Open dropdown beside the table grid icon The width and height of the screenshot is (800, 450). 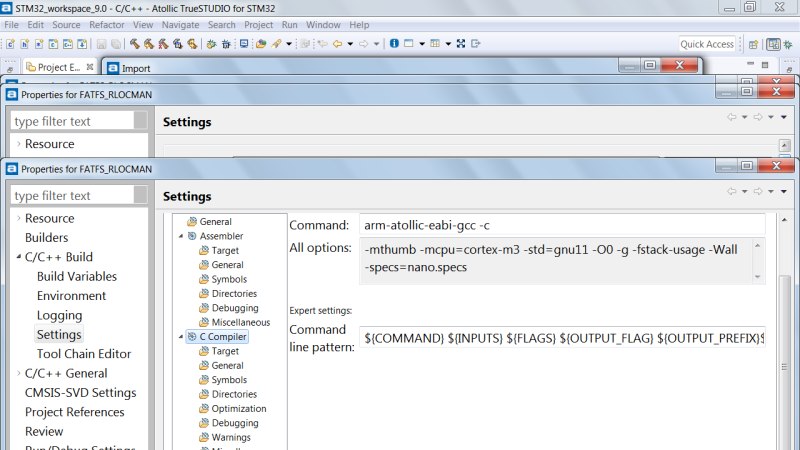448,44
